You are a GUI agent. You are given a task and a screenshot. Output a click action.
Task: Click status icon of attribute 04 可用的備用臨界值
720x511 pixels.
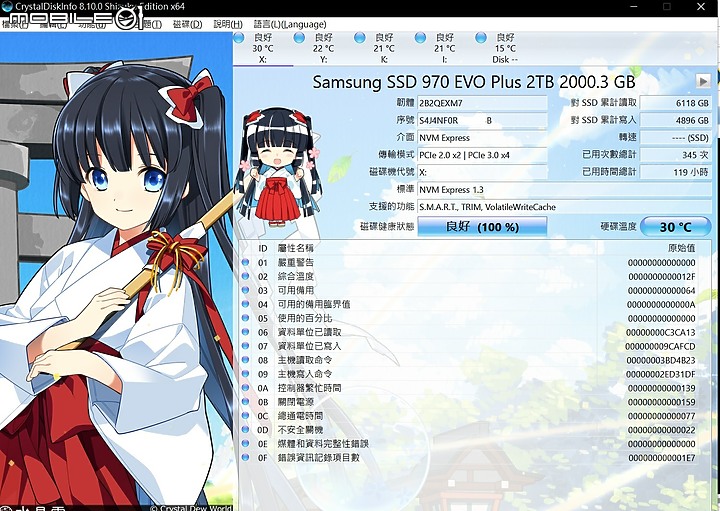[x=245, y=304]
